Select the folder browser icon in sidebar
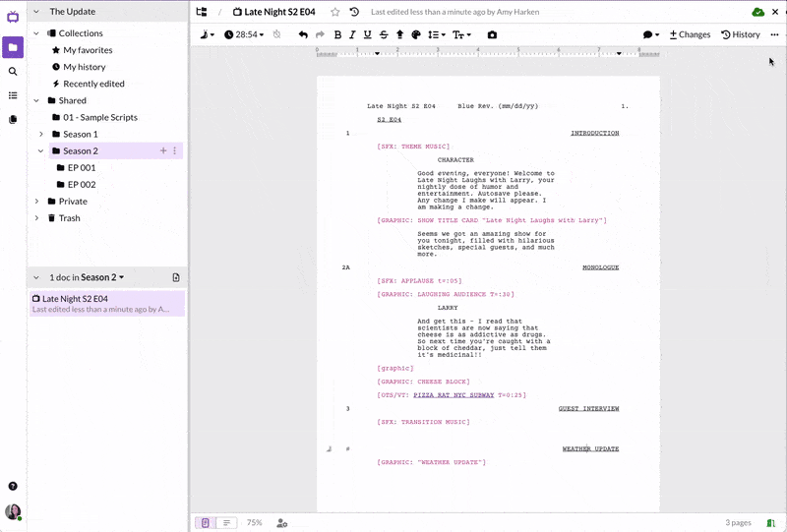The image size is (787, 532). coord(13,47)
